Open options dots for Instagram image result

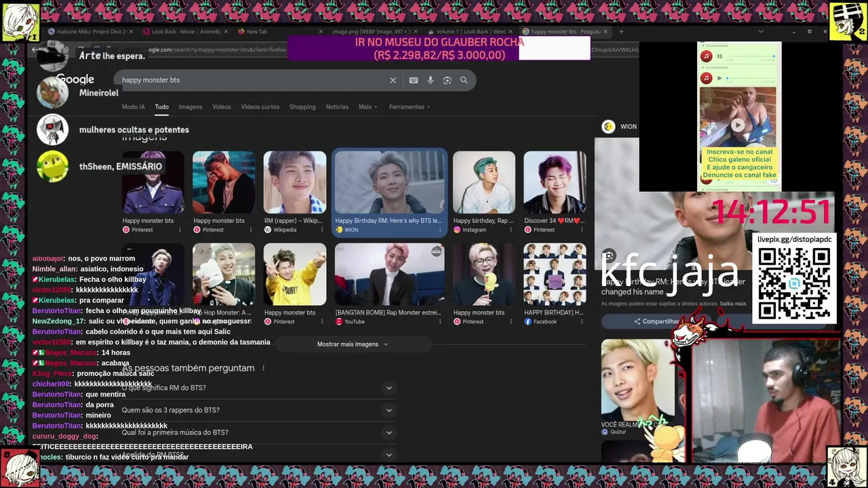[513, 230]
